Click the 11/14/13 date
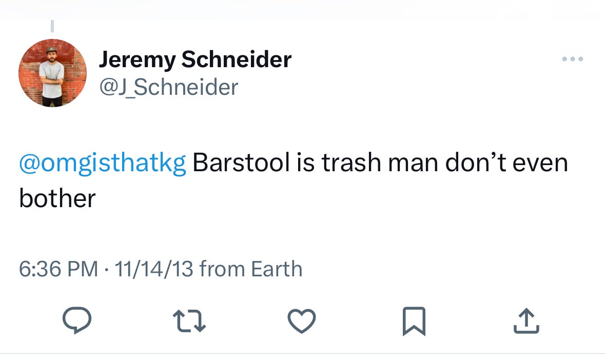The height and width of the screenshot is (364, 605). (154, 269)
